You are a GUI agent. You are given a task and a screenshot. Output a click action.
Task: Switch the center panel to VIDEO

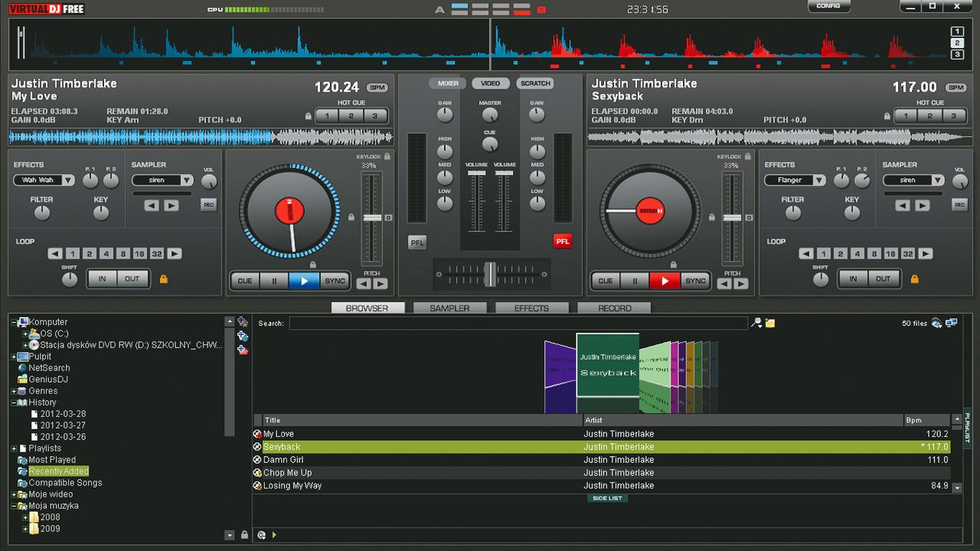[x=490, y=83]
